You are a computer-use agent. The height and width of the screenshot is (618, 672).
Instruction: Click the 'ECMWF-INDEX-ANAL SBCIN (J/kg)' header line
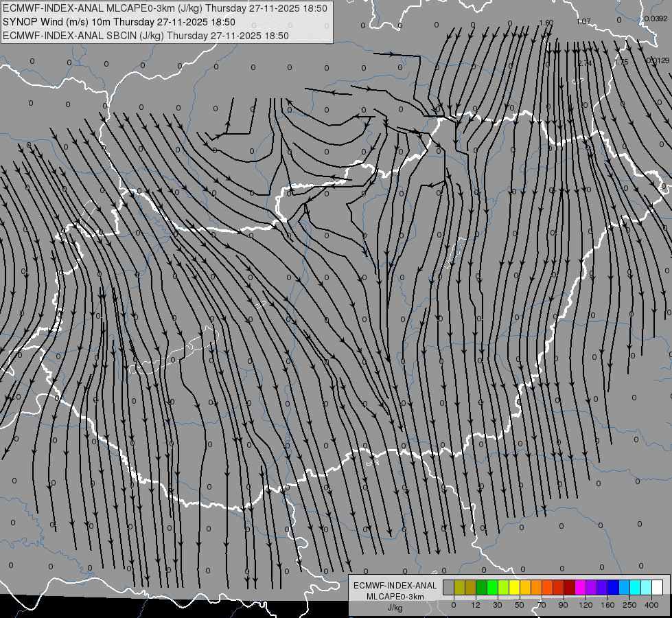pyautogui.click(x=146, y=36)
